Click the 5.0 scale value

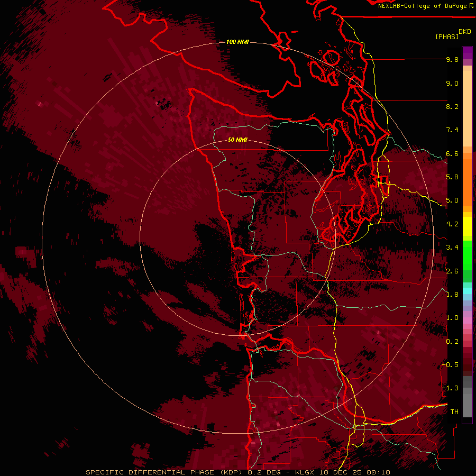(x=452, y=200)
